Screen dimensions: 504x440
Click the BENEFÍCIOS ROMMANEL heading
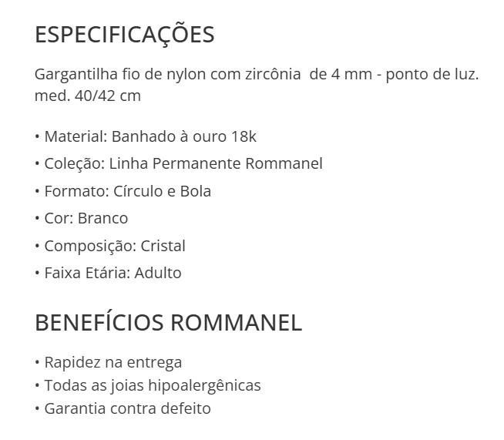[x=168, y=322]
